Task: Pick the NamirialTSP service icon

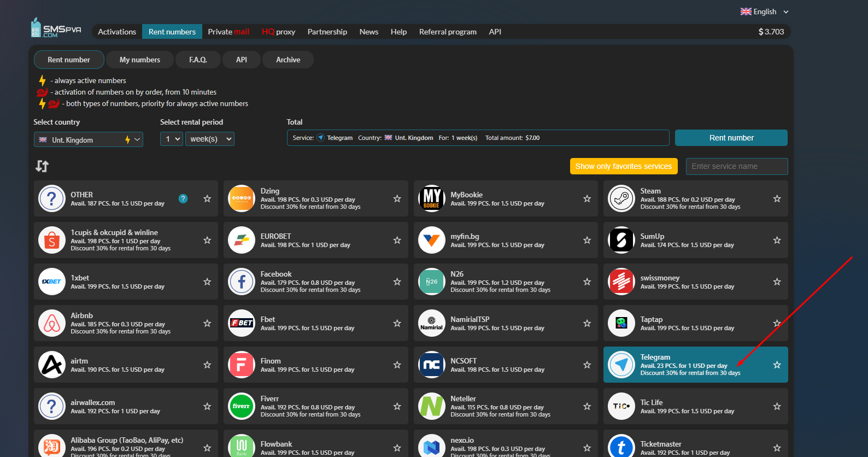Action: 432,323
